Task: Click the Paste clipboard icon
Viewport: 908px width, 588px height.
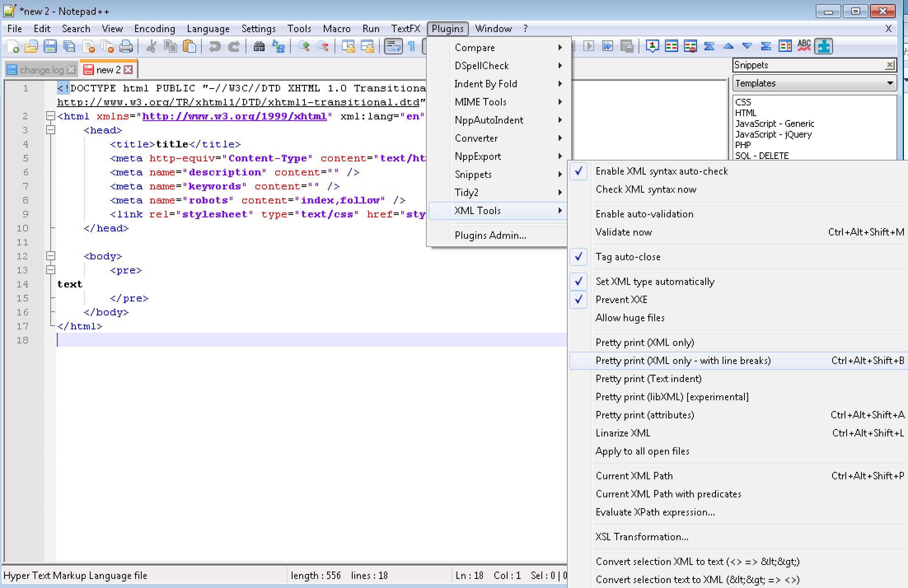Action: pos(189,47)
